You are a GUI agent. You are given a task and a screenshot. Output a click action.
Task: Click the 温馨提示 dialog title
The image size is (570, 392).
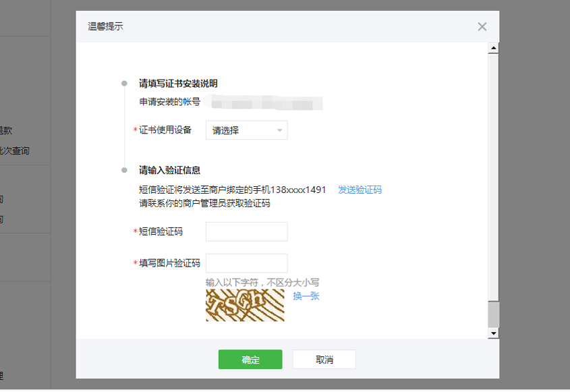tap(105, 27)
